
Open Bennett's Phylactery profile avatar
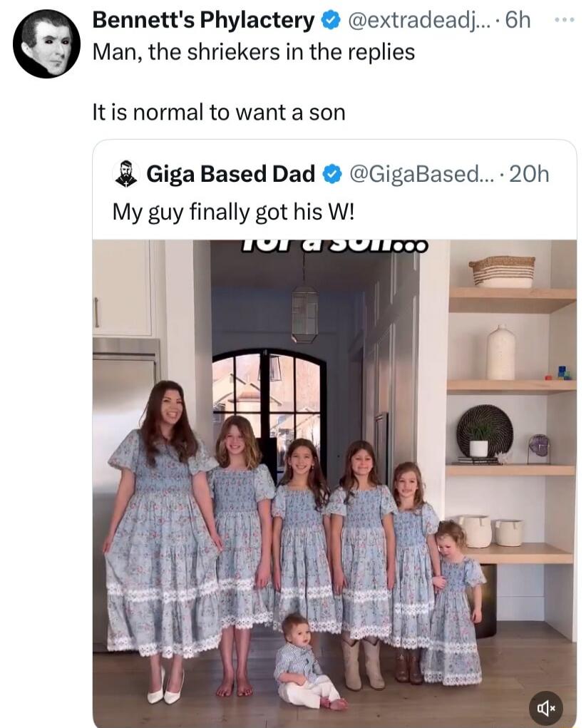46,43
